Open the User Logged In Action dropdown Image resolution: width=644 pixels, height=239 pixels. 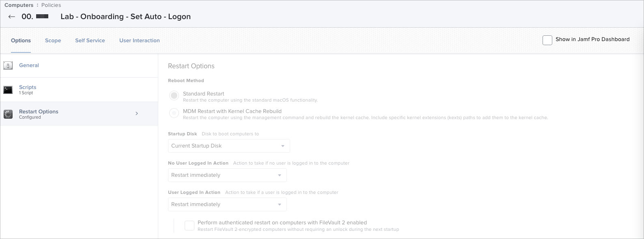pyautogui.click(x=227, y=204)
